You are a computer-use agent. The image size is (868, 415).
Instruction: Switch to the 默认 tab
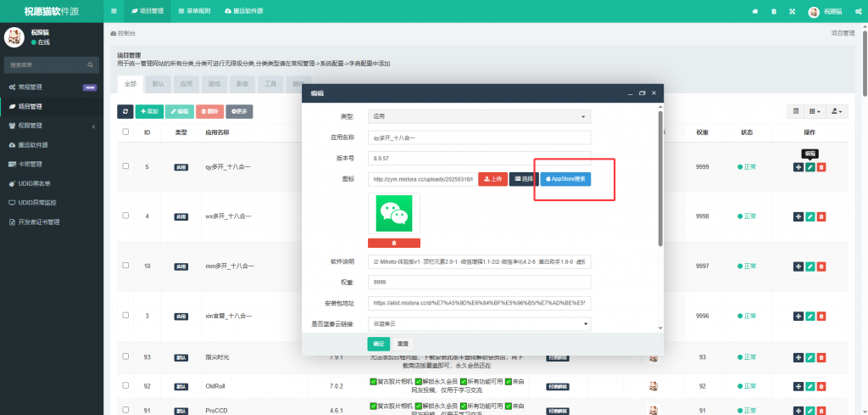(159, 84)
